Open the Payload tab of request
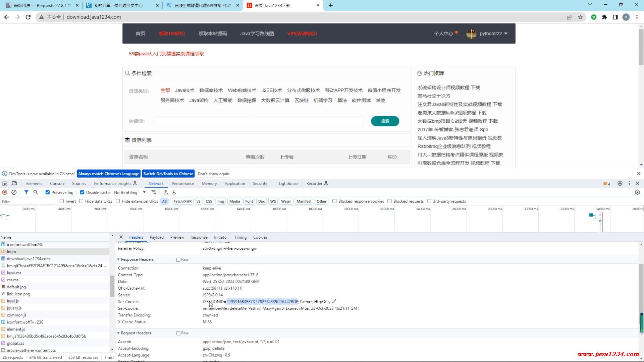Viewport: 644px width, 362px height. 157,237
